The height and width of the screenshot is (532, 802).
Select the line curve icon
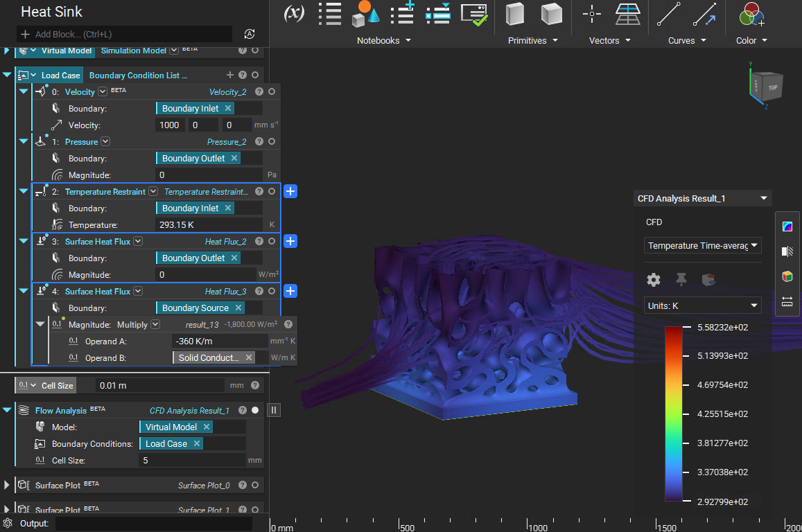pos(668,14)
